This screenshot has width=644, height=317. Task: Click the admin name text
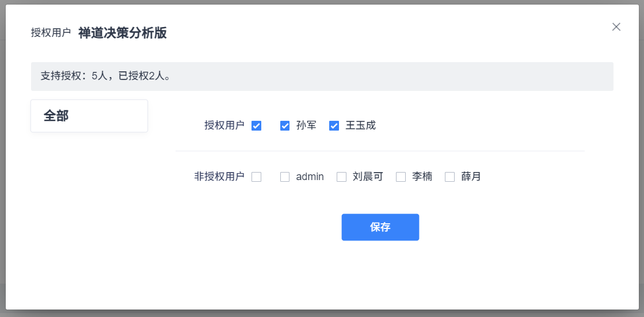(x=310, y=177)
